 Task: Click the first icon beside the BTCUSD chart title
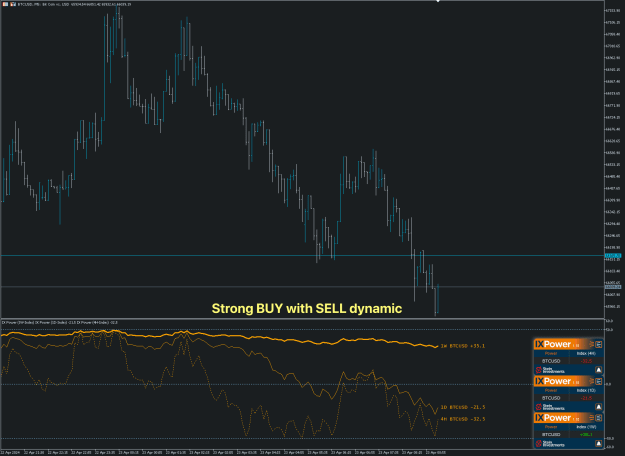(x=6, y=4)
